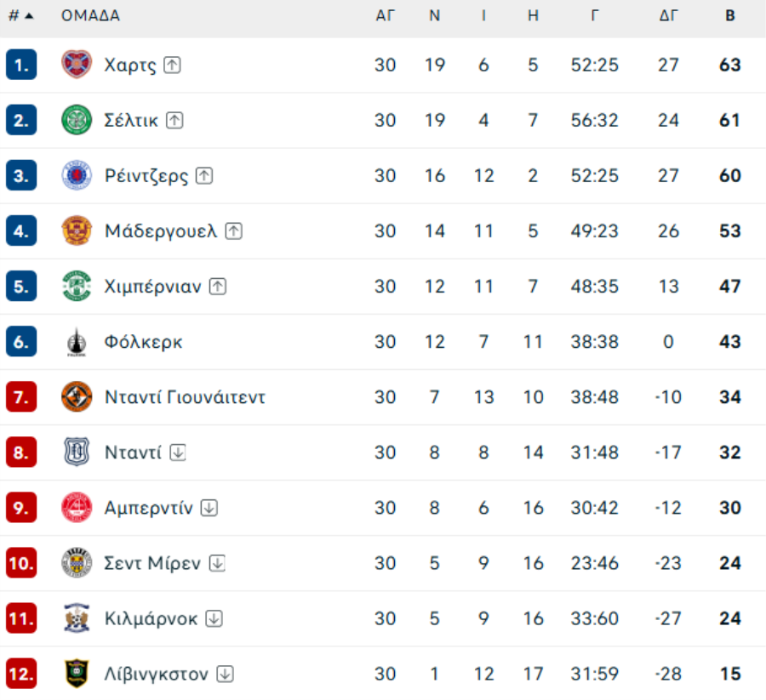Click the Livingston team crest
This screenshot has height=700, width=766.
click(x=77, y=674)
